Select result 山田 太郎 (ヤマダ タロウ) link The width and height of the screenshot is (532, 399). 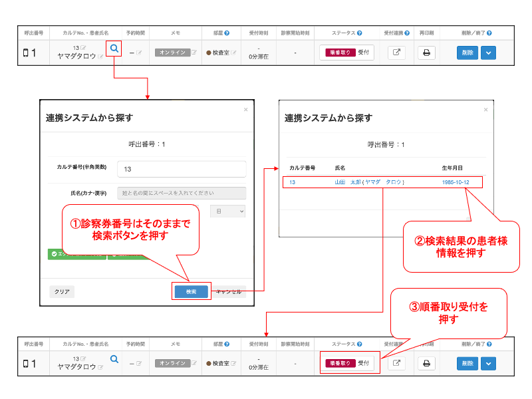pyautogui.click(x=370, y=182)
